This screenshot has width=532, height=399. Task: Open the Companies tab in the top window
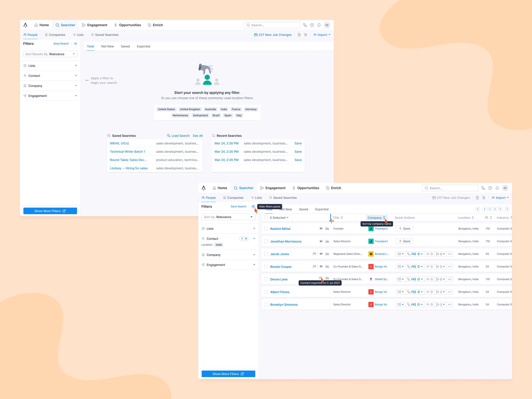[x=55, y=35]
